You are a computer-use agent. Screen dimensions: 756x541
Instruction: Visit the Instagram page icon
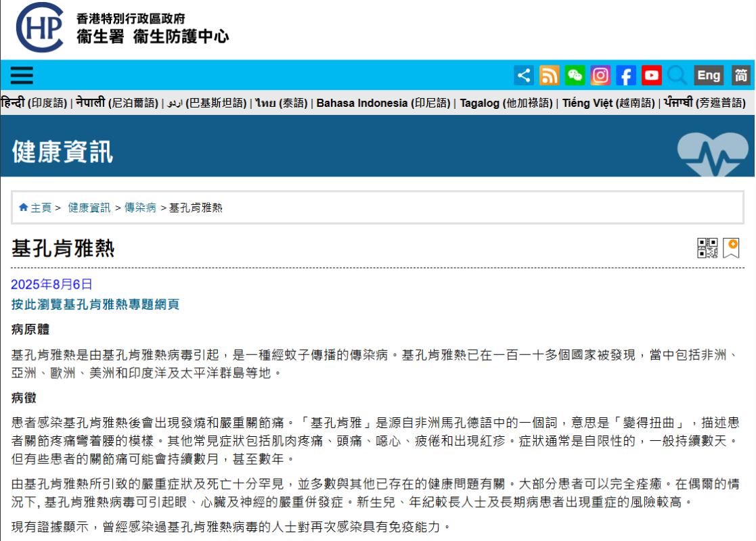click(600, 75)
